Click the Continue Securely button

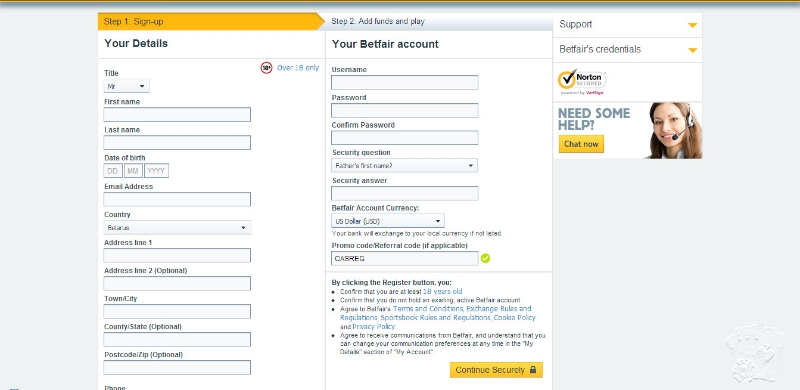496,370
